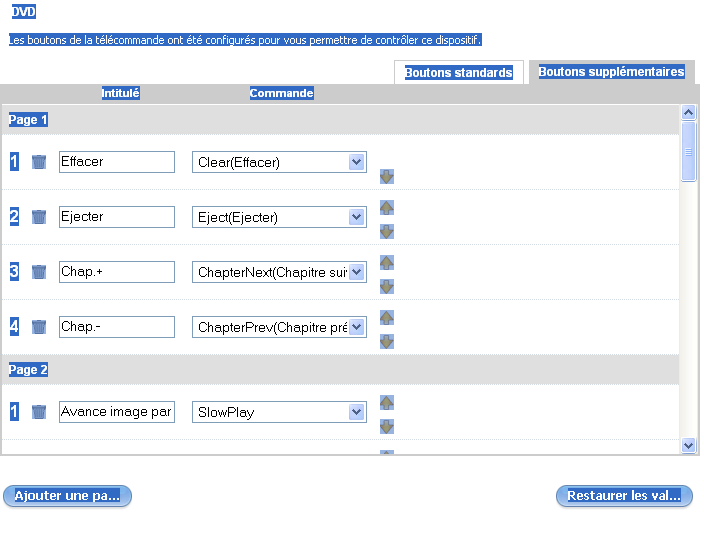Screen dimensions: 704x550
Task: Open the ChapterNext command dropdown
Action: pyautogui.click(x=356, y=272)
